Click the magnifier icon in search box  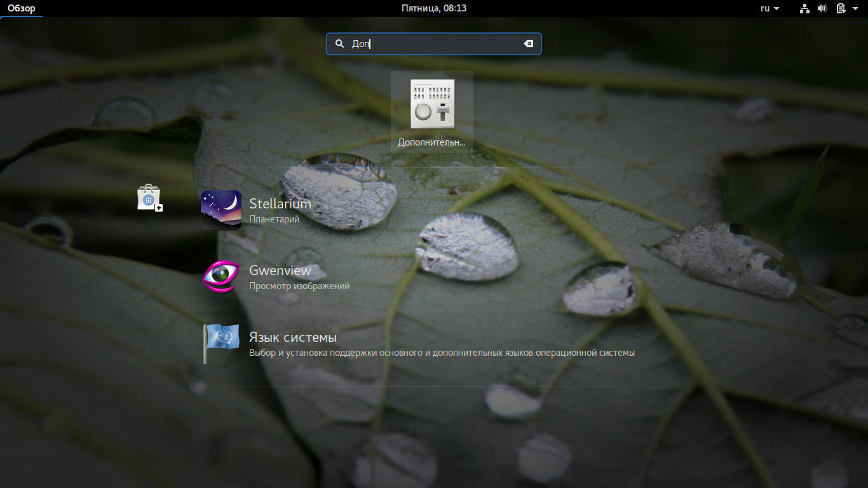click(339, 44)
